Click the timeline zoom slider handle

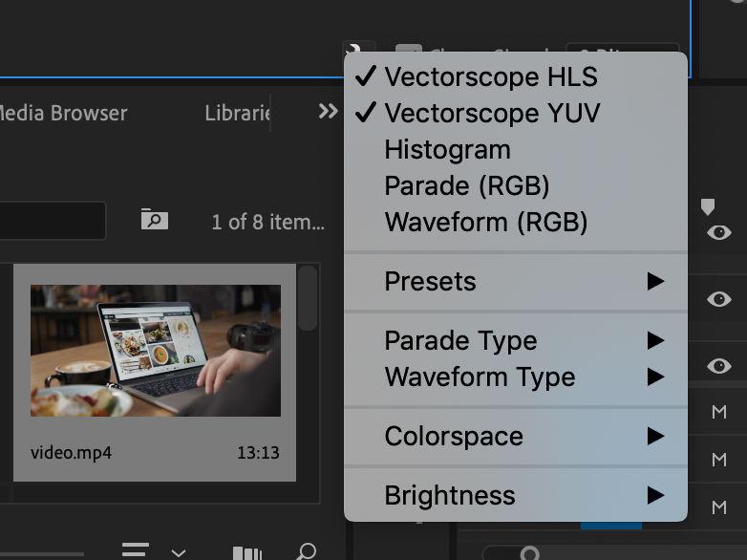[x=528, y=552]
